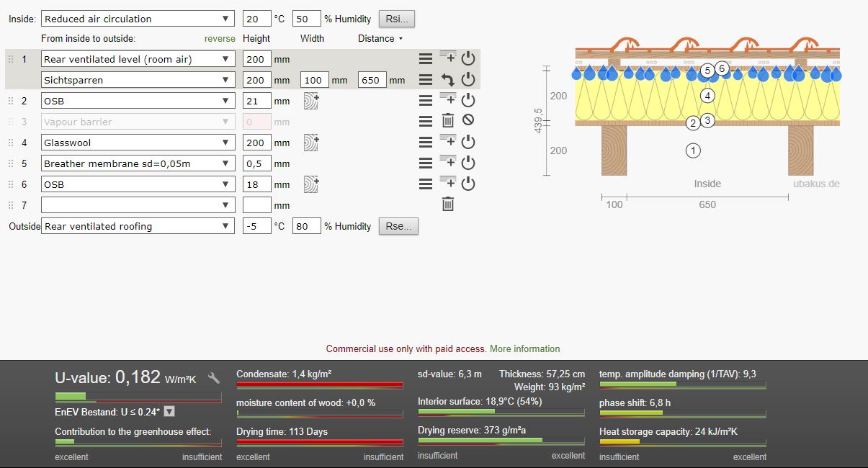Click the swap arrows icon on Sichtsparren row
868x468 pixels.
(447, 80)
